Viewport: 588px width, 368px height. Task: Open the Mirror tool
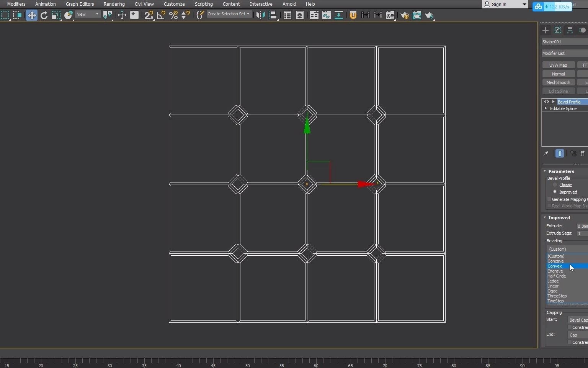260,15
